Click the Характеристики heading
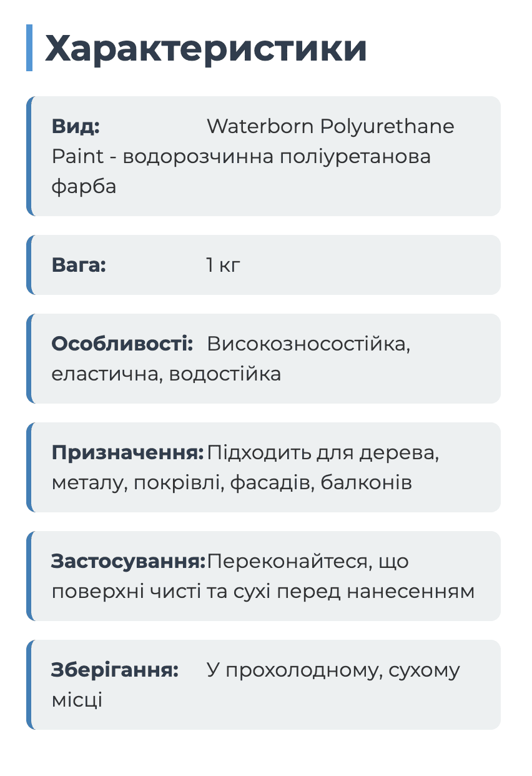The image size is (532, 776). tap(205, 48)
